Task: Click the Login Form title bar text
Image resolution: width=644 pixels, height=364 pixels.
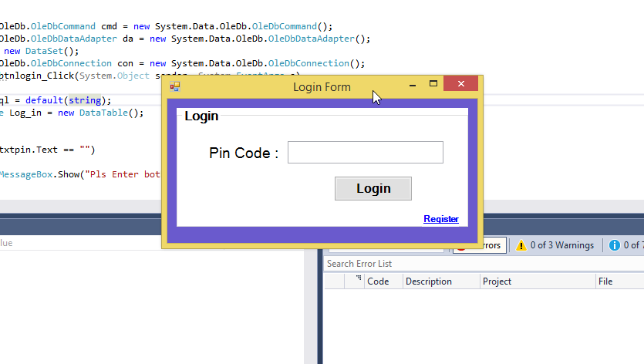Action: click(x=322, y=87)
